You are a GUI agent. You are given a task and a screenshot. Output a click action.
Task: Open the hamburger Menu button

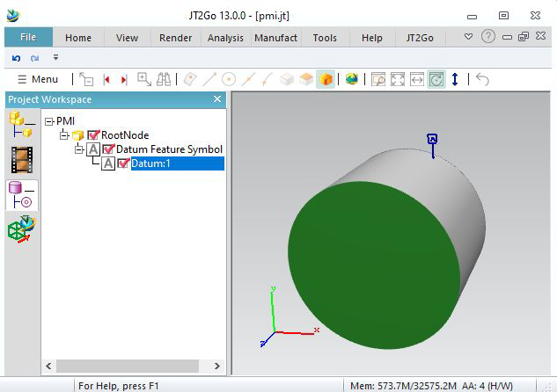pyautogui.click(x=38, y=79)
